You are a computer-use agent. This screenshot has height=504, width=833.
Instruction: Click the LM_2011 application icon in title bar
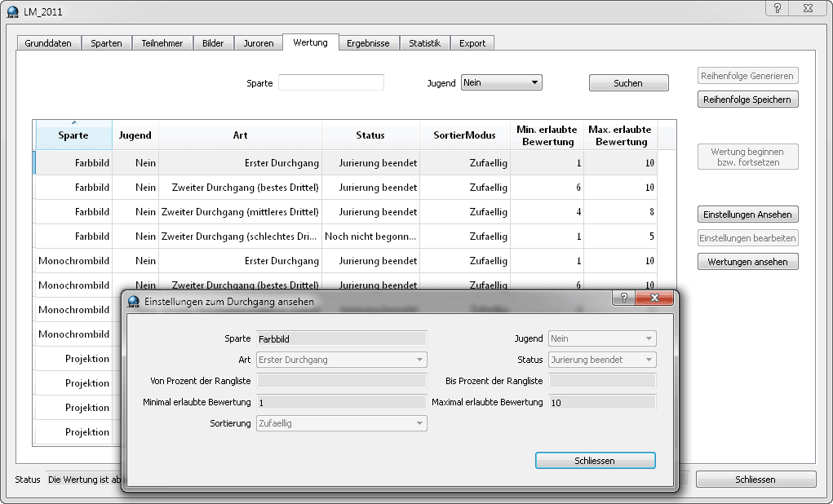click(13, 11)
